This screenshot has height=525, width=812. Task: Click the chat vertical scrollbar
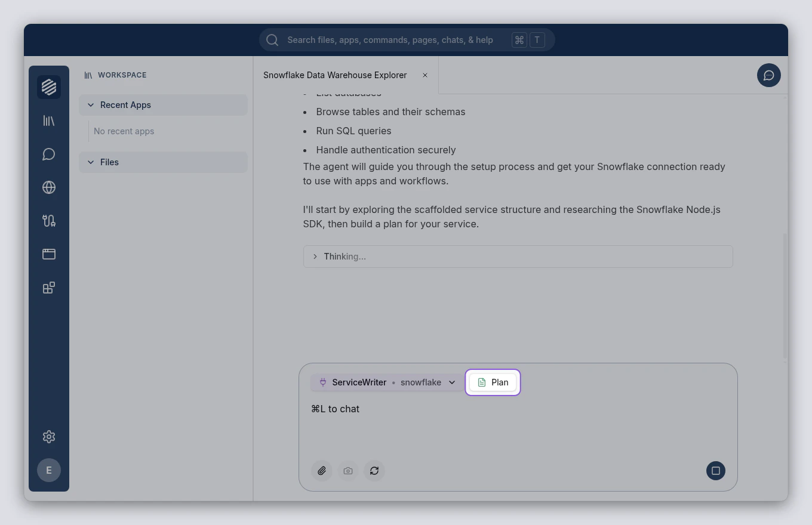tap(785, 295)
